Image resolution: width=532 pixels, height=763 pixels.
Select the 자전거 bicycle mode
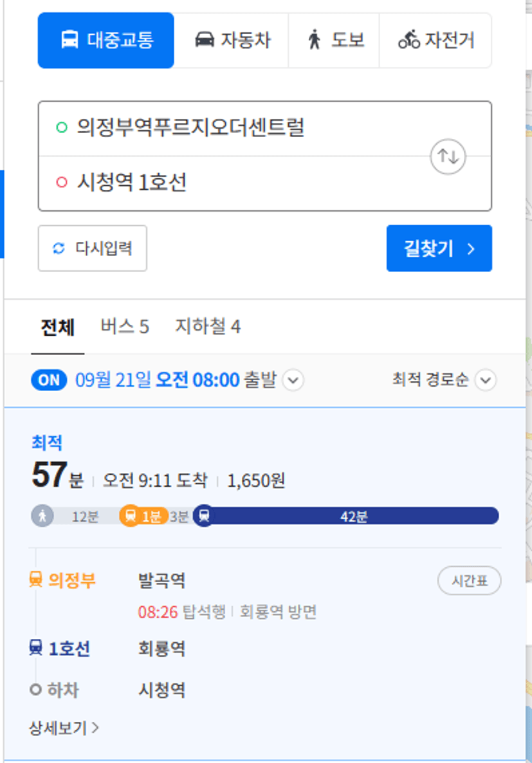pyautogui.click(x=436, y=41)
